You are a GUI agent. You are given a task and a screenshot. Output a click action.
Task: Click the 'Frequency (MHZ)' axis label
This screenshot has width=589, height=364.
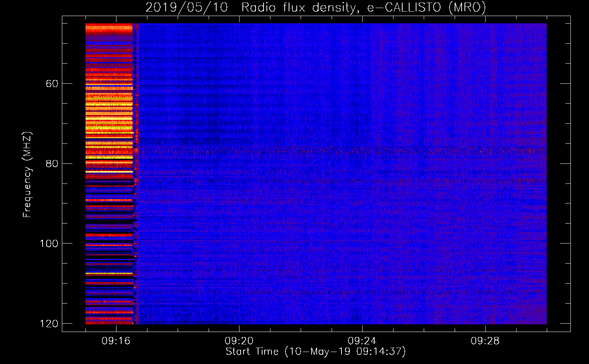coord(27,174)
